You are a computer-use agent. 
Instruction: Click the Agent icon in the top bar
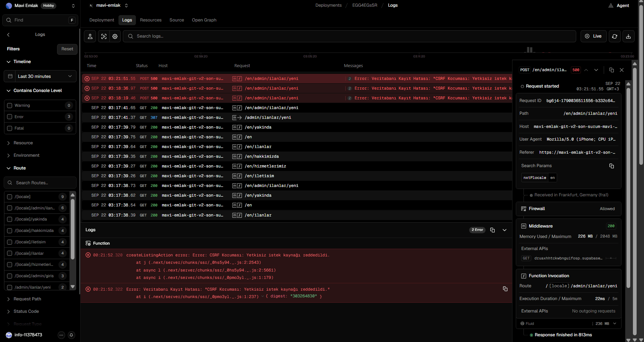611,5
